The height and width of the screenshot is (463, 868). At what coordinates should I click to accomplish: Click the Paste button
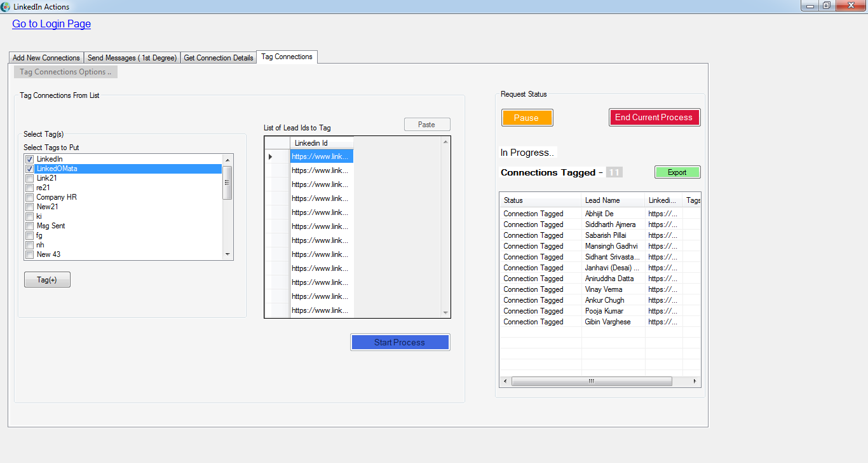pos(427,125)
